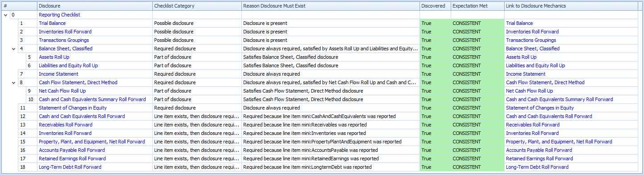
Task: Open Assets Roll Up in the Disclosure column
Action: pyautogui.click(x=54, y=57)
